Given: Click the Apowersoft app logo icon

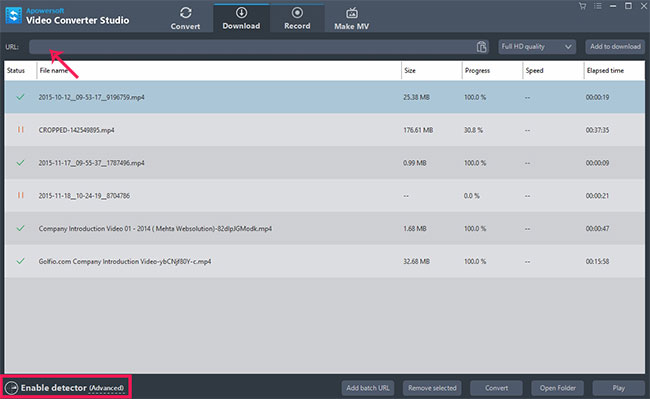Looking at the screenshot, I should click(x=13, y=16).
